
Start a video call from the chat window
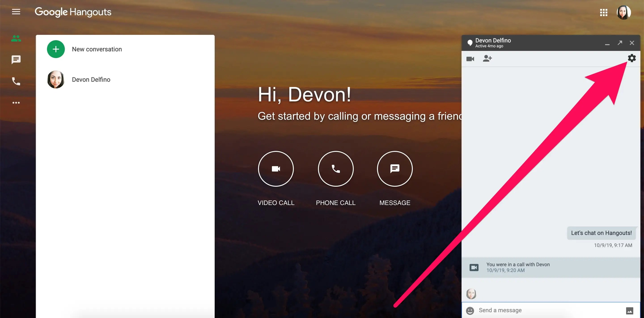coord(470,59)
